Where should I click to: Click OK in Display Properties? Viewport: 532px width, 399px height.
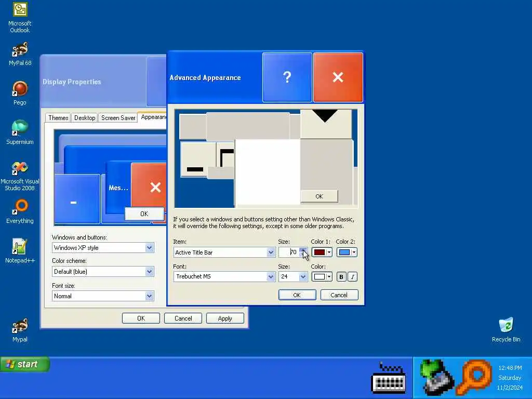(x=141, y=318)
